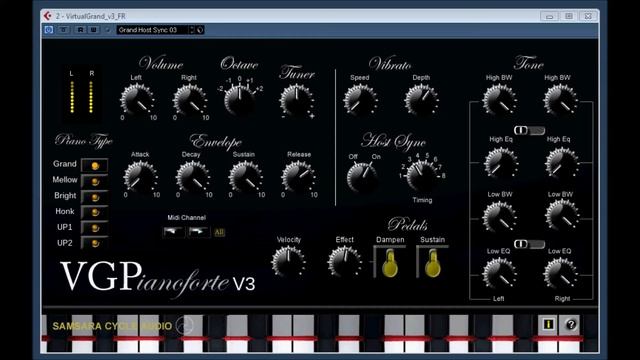Minimize the VirtualGrand plugin window
This screenshot has width=640, height=360.
coord(549,16)
